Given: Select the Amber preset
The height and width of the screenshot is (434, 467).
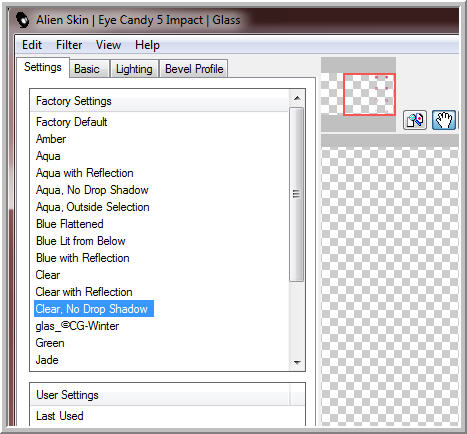Looking at the screenshot, I should [51, 139].
